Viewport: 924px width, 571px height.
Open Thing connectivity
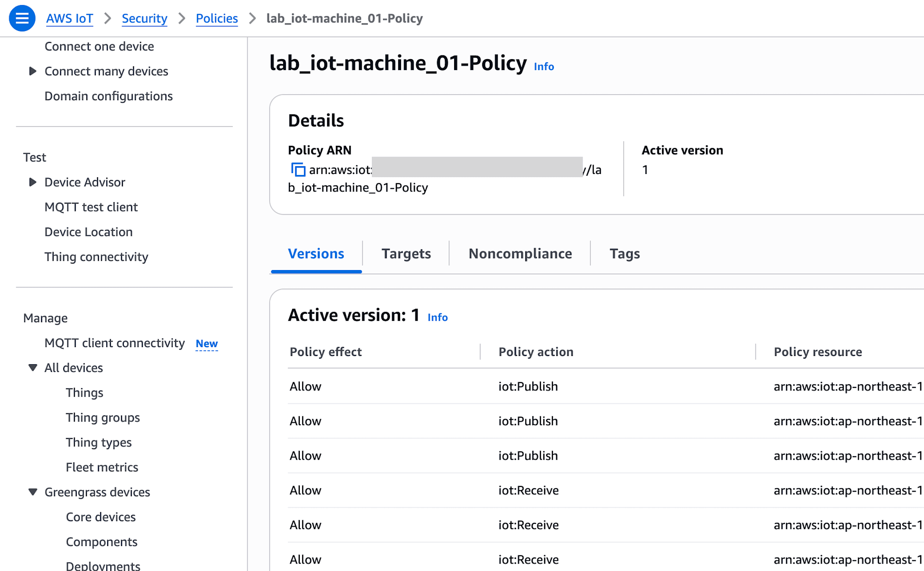97,257
